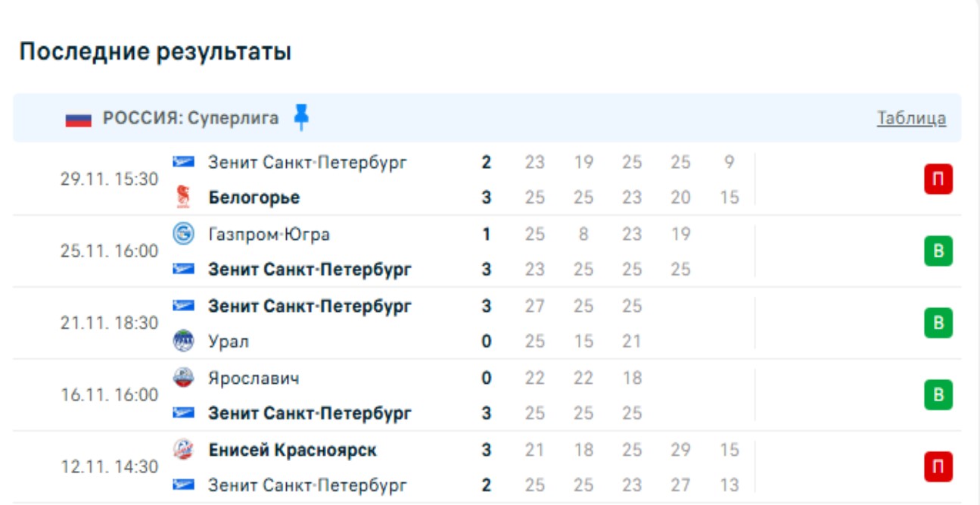Viewport: 980px width, 505px height.
Task: Click the Енисей Красноярск team logo
Action: pos(183,450)
